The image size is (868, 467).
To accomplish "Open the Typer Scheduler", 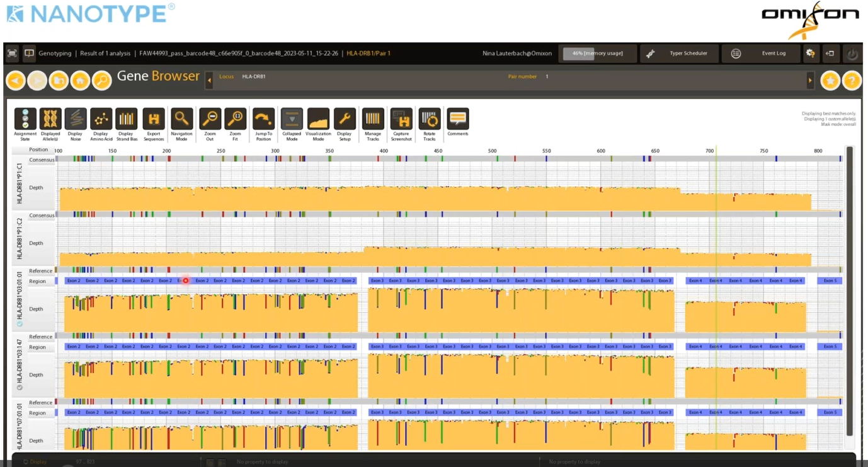I will coord(678,54).
